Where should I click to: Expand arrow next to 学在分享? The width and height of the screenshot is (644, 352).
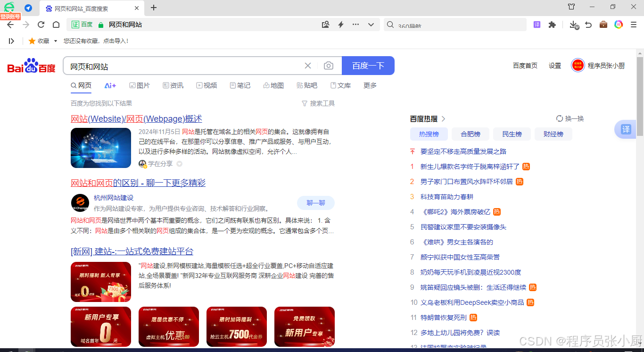point(179,164)
